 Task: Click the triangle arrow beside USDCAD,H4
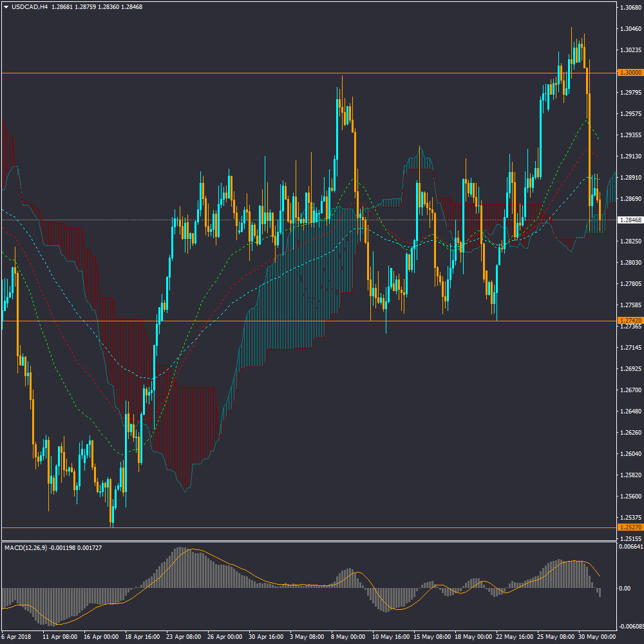[6, 7]
